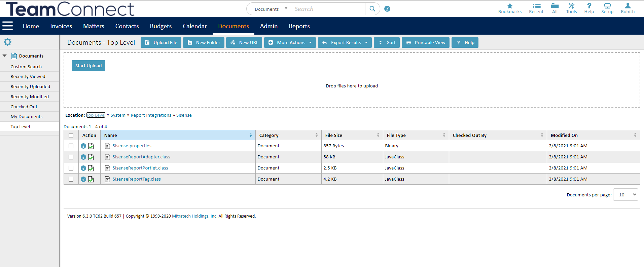Screen dimensions: 644x267
Task: Open the Budgets tab
Action: click(x=161, y=26)
